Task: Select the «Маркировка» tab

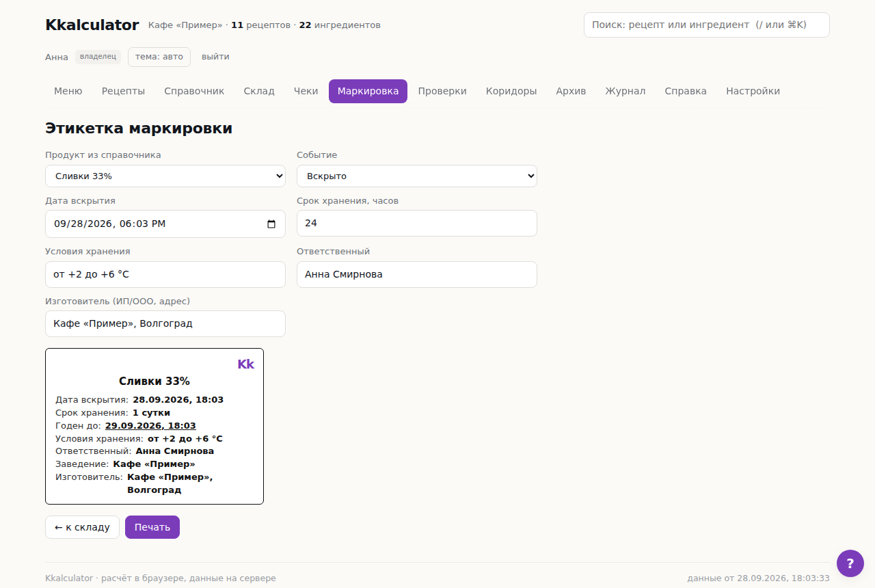Action: click(368, 91)
